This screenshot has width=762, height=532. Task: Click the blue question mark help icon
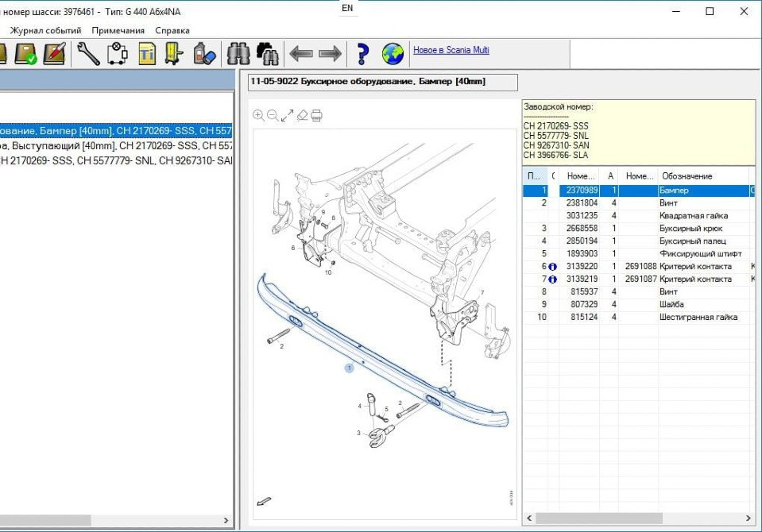click(362, 54)
